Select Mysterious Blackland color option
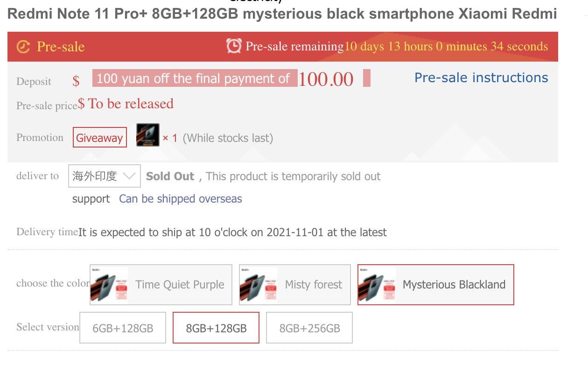This screenshot has height=365, width=588. pyautogui.click(x=454, y=285)
